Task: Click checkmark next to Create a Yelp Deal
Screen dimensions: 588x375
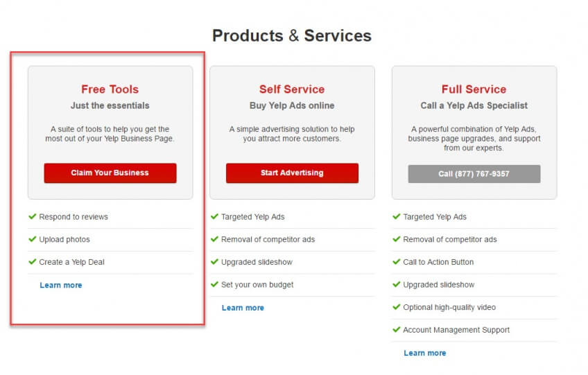Action: [x=33, y=262]
